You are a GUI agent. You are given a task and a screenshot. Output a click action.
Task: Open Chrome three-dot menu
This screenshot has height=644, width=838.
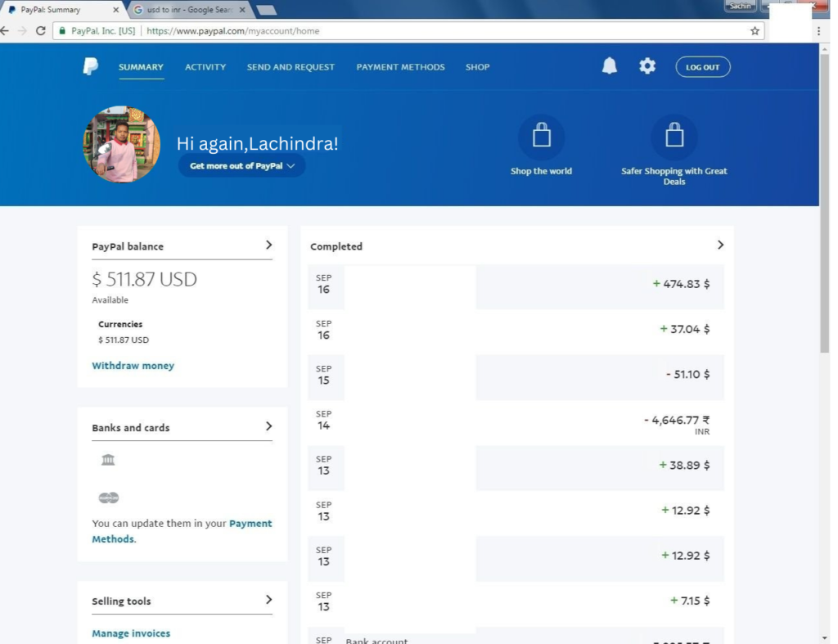pyautogui.click(x=818, y=31)
